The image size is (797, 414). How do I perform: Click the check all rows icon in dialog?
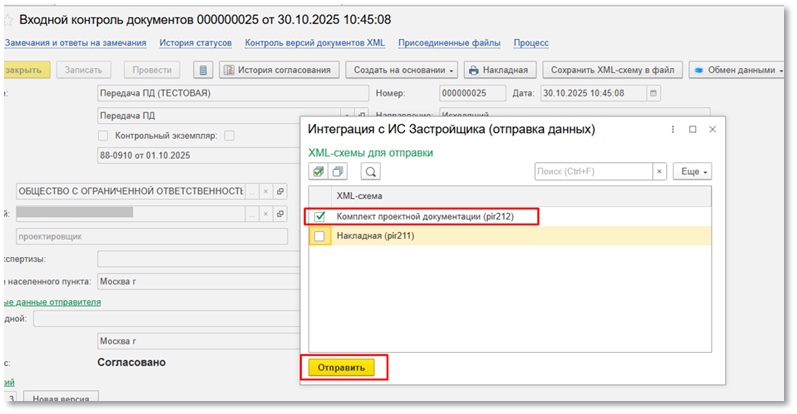(x=318, y=171)
